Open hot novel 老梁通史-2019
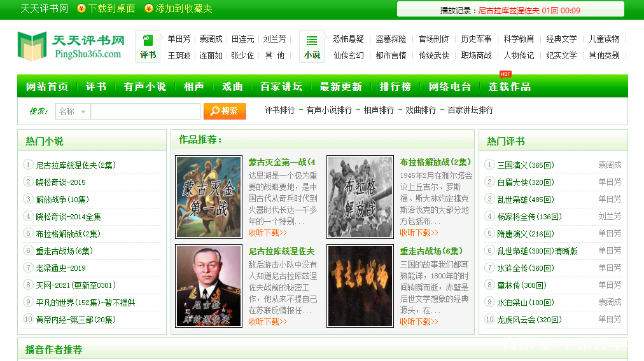Screen dimensions: 644x361 tap(61, 268)
